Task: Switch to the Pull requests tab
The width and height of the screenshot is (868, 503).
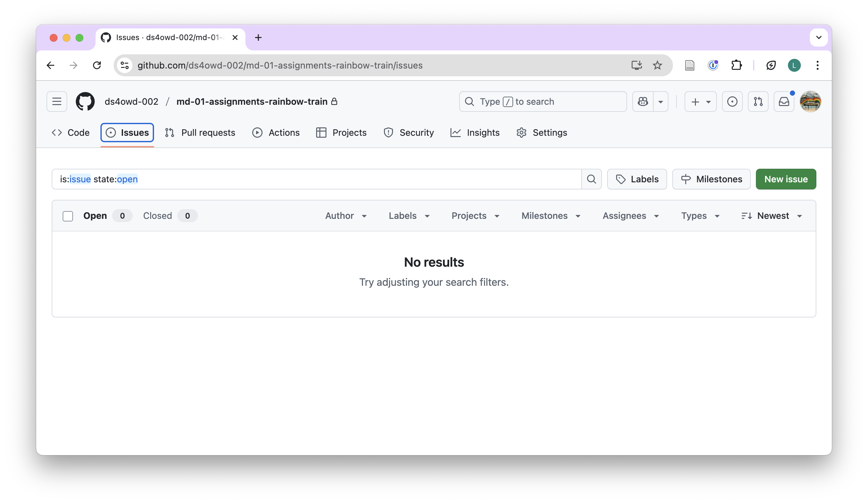Action: (200, 133)
